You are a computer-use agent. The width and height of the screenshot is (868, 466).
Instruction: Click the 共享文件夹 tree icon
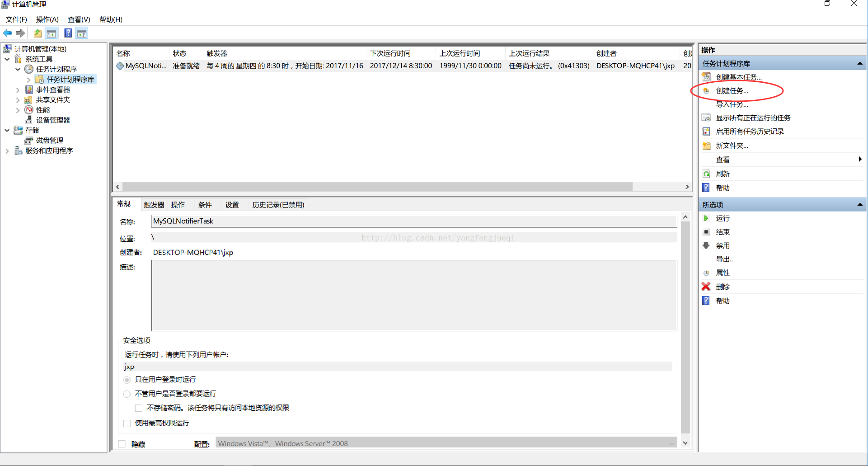[29, 100]
